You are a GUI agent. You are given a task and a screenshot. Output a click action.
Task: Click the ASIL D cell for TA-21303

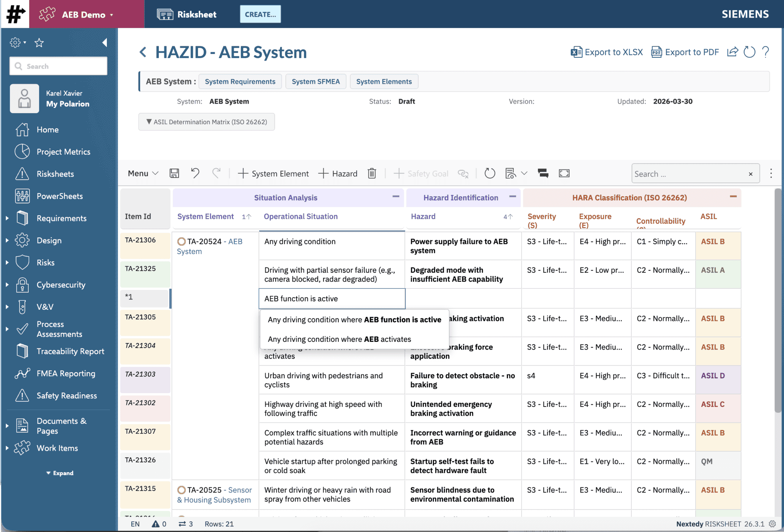tap(718, 380)
